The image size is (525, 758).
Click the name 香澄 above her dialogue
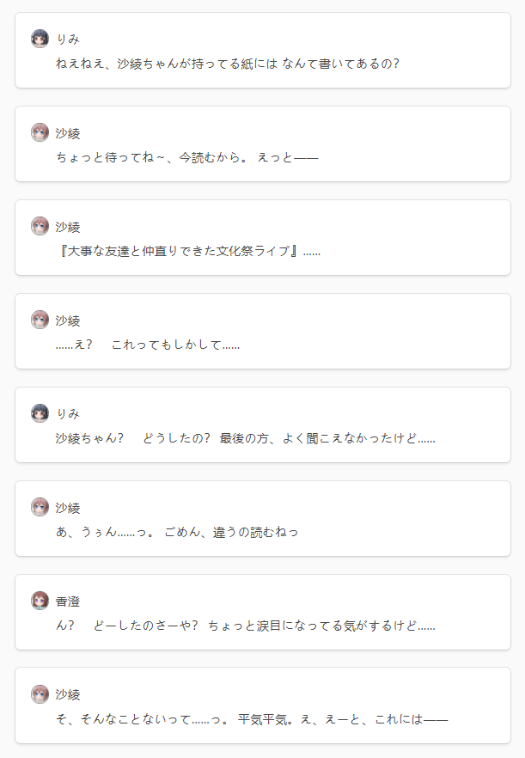[x=68, y=601]
